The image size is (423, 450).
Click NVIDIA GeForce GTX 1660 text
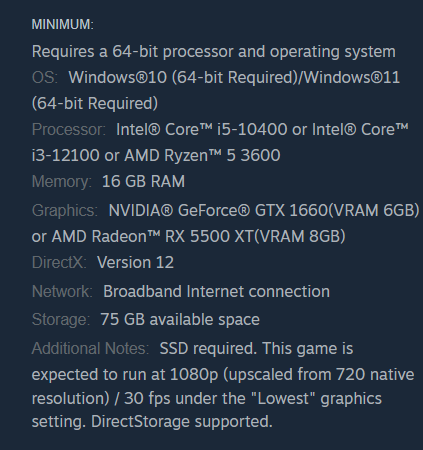coord(218,211)
